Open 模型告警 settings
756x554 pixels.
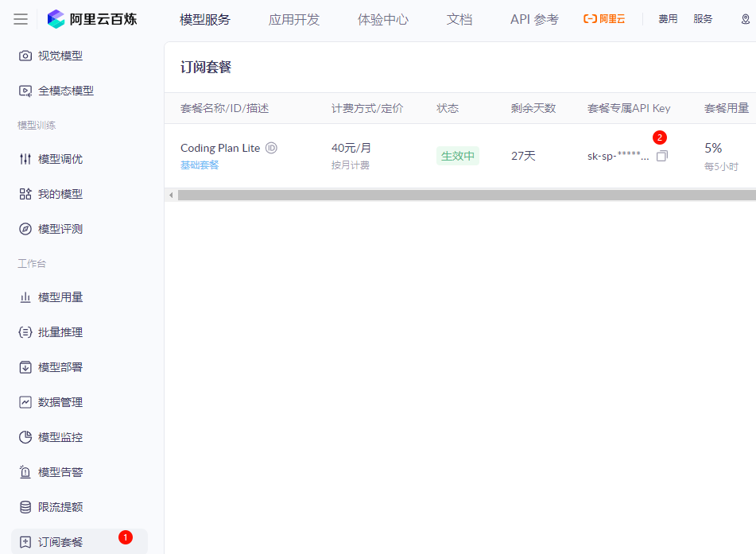pyautogui.click(x=54, y=471)
